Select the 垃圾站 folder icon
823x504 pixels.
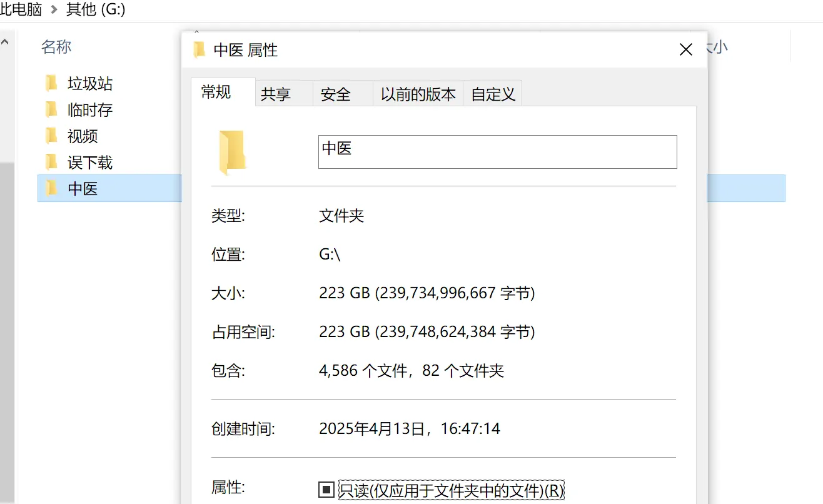52,83
